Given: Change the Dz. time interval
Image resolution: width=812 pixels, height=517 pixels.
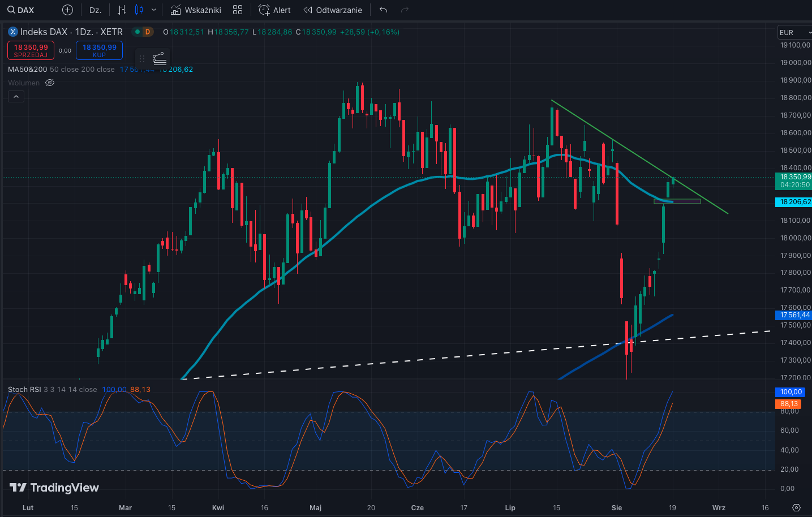Looking at the screenshot, I should click(x=95, y=10).
